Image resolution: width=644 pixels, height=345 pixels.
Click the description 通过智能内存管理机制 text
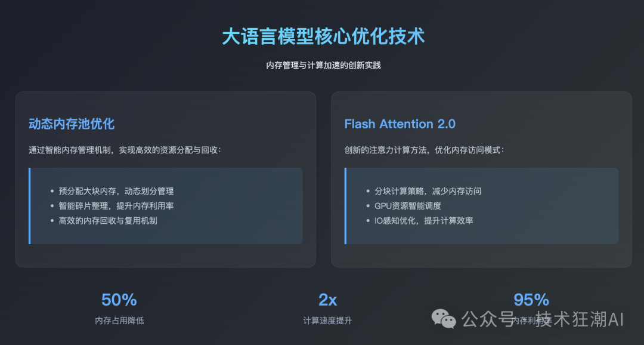pos(125,149)
